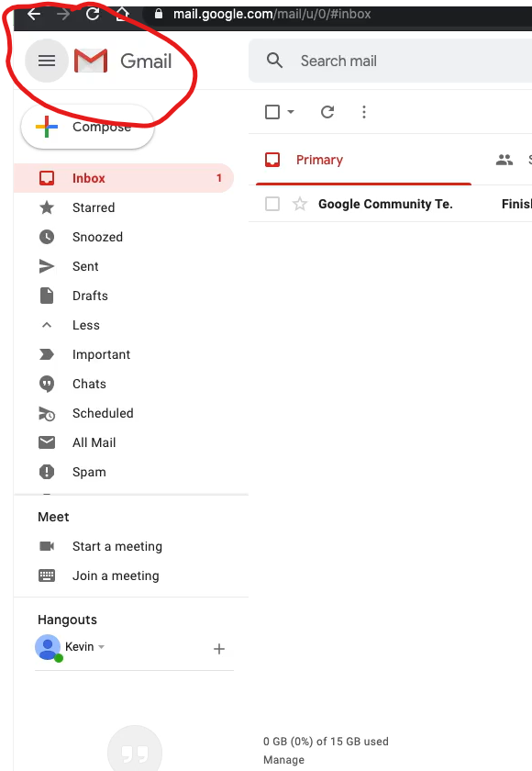Image resolution: width=532 pixels, height=771 pixels.
Task: Open the More options three-dot menu
Action: pos(364,112)
